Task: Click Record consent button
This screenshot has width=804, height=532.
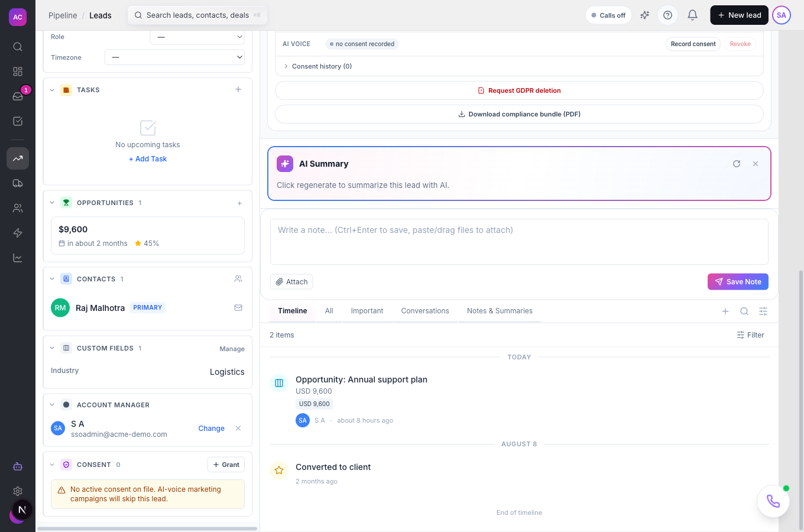Action: (x=693, y=44)
